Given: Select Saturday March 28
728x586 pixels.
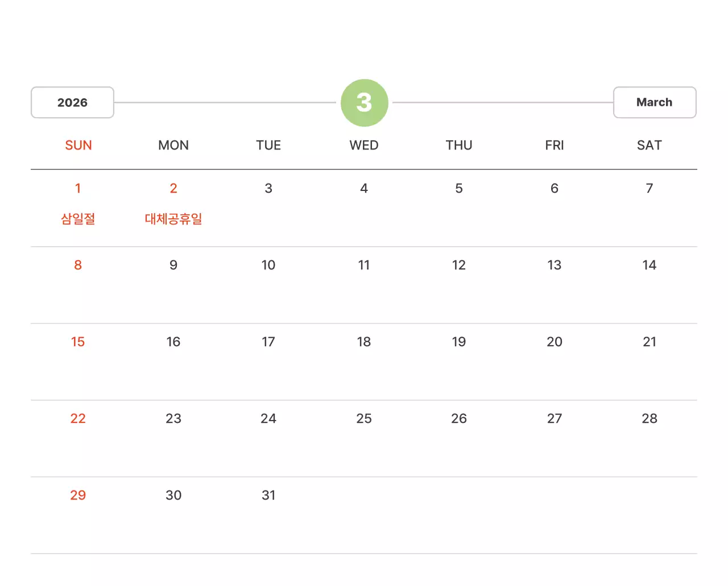Looking at the screenshot, I should click(x=649, y=419).
